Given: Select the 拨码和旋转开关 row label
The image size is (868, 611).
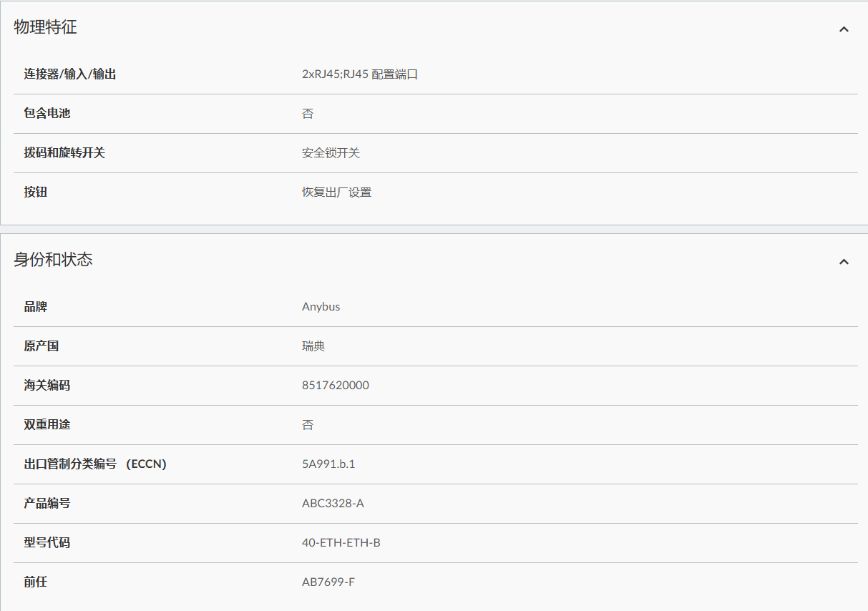Looking at the screenshot, I should [64, 152].
